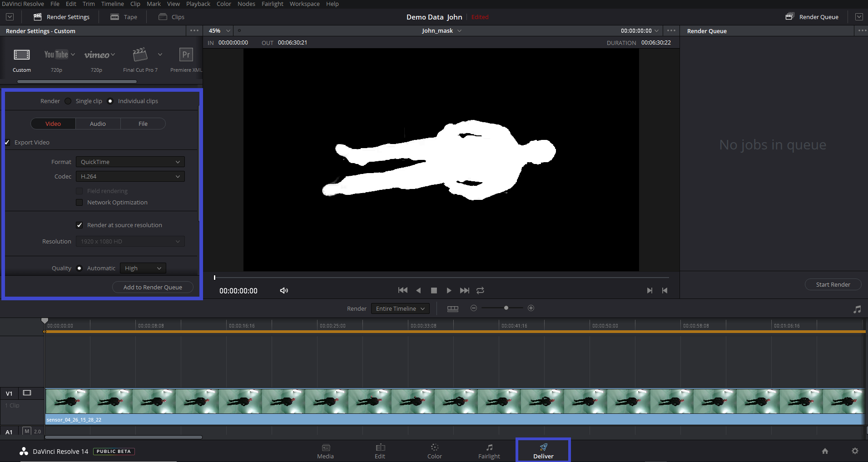Select clip sensor_04_26_15_28_22 in timeline

(x=454, y=407)
